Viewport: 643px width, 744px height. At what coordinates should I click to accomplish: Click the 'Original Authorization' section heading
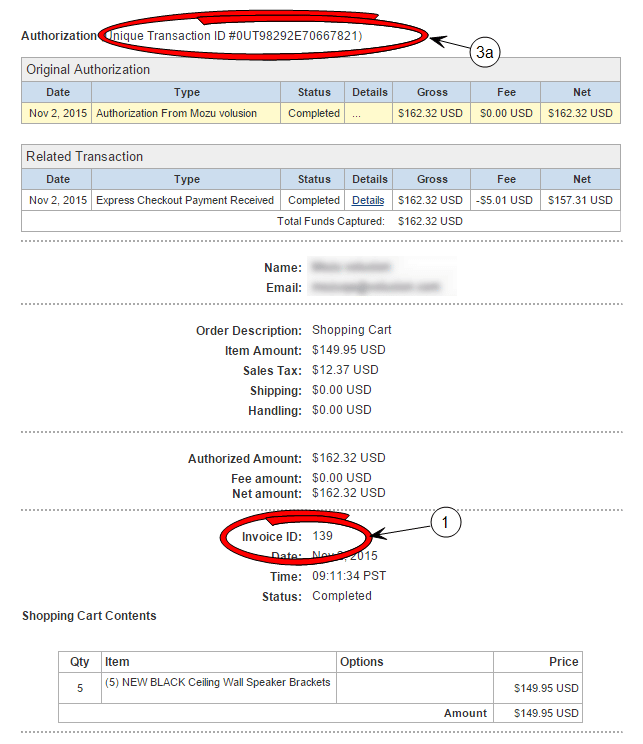pos(88,70)
